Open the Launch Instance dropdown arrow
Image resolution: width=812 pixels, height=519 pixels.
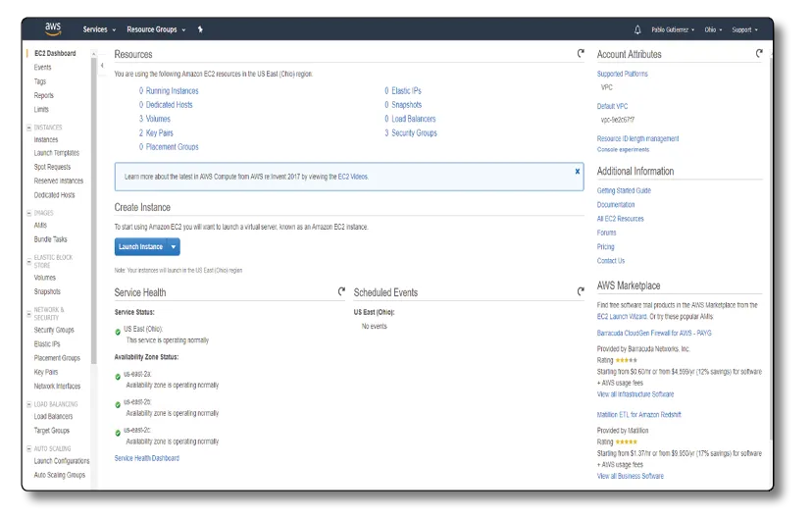point(174,247)
